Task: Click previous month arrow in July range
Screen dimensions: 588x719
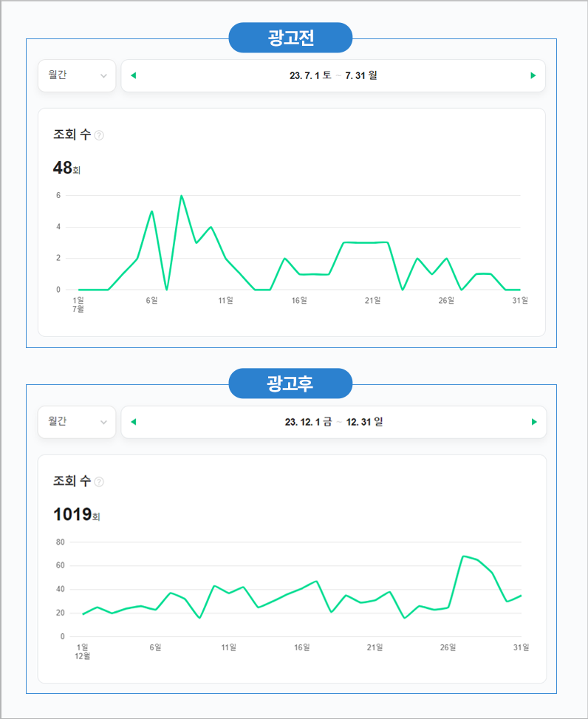Action: pos(134,75)
